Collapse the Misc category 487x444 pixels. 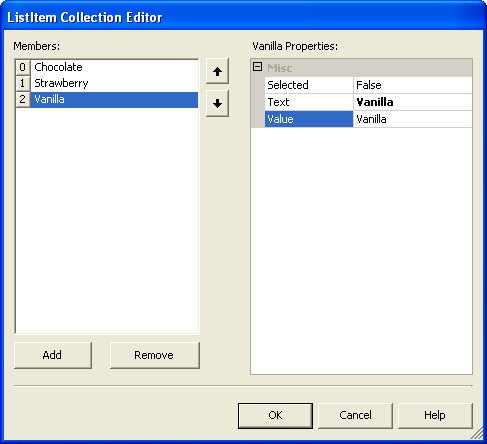click(257, 67)
